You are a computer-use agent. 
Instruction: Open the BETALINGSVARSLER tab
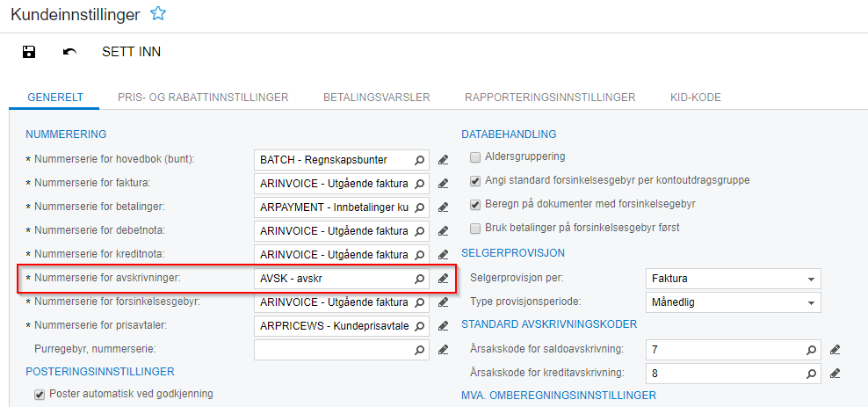[x=377, y=98]
